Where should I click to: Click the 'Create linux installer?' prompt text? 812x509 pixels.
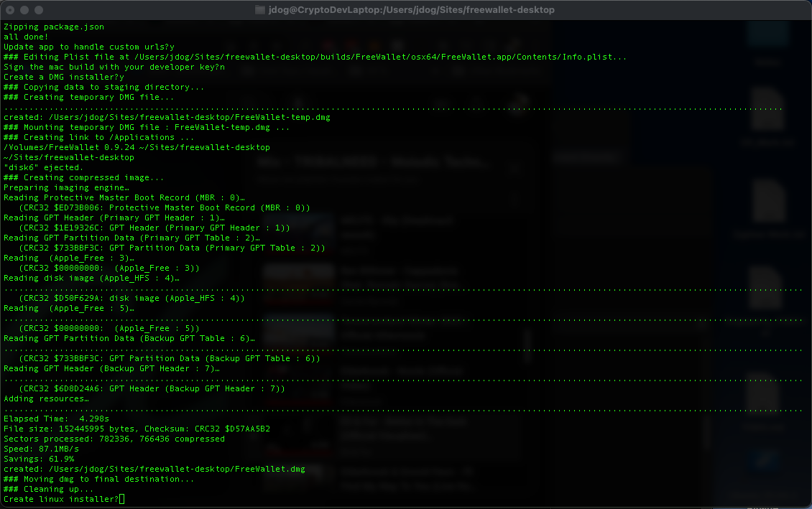point(61,499)
